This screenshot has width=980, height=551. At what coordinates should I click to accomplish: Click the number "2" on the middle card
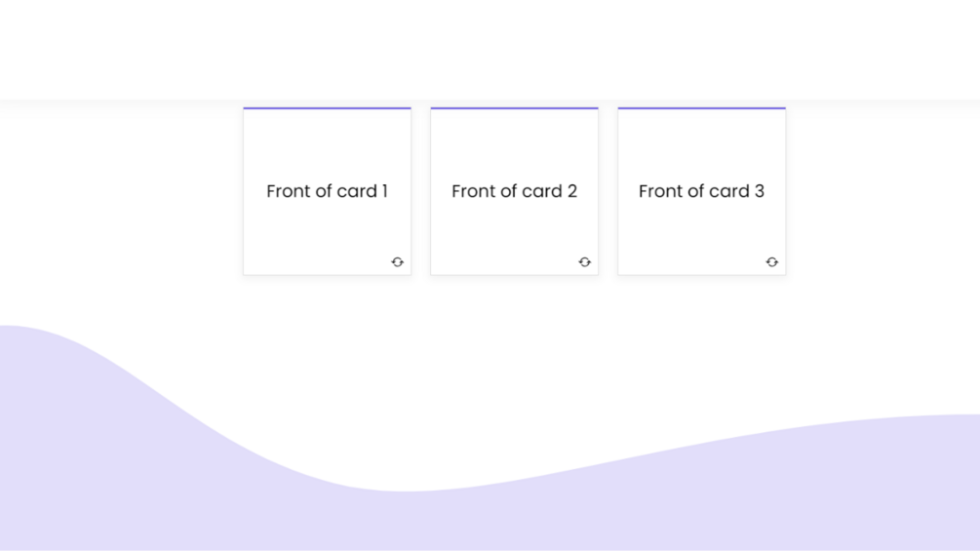click(x=572, y=191)
